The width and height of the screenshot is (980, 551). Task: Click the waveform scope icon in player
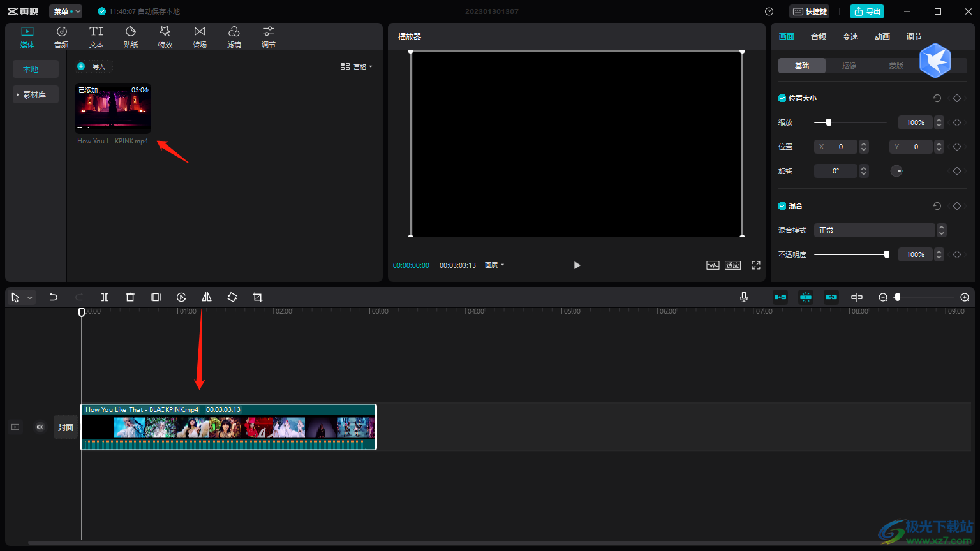point(713,265)
